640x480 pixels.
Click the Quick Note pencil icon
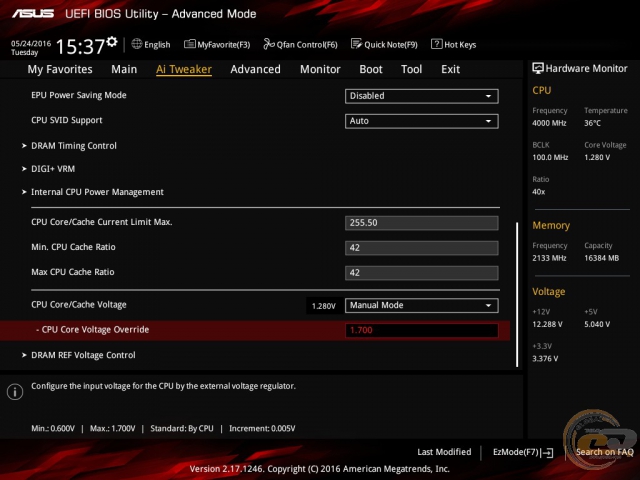point(356,44)
